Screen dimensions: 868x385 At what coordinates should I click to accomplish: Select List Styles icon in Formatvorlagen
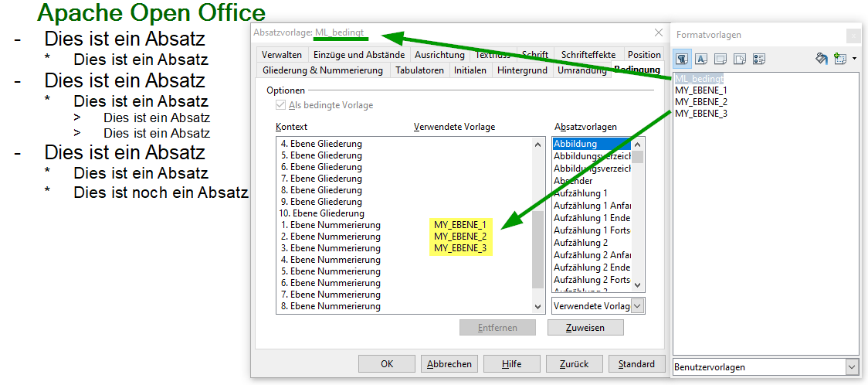(759, 58)
